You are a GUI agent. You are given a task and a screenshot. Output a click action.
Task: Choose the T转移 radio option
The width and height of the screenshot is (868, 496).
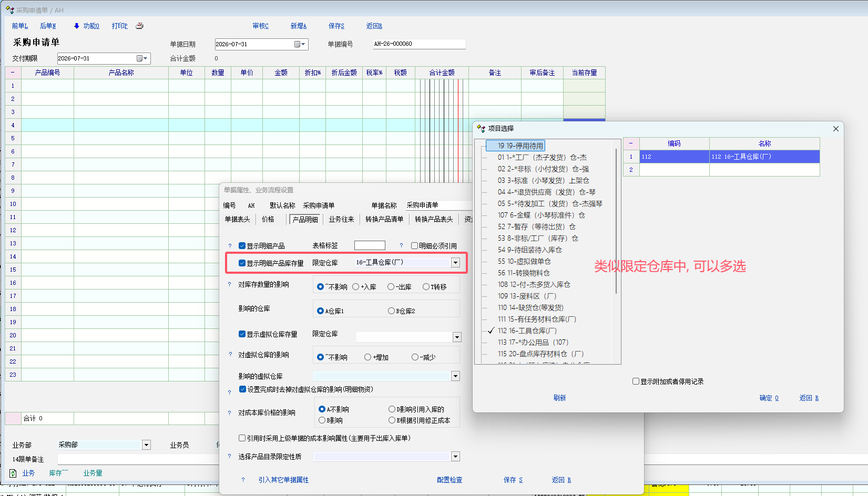tap(426, 287)
